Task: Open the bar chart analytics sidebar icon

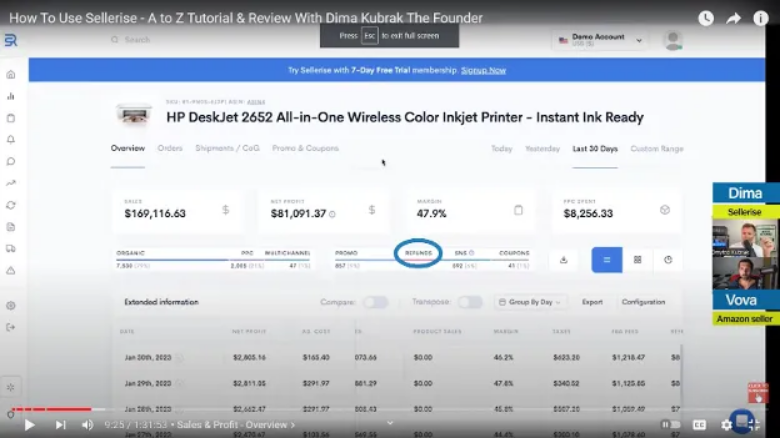Action: [11, 96]
